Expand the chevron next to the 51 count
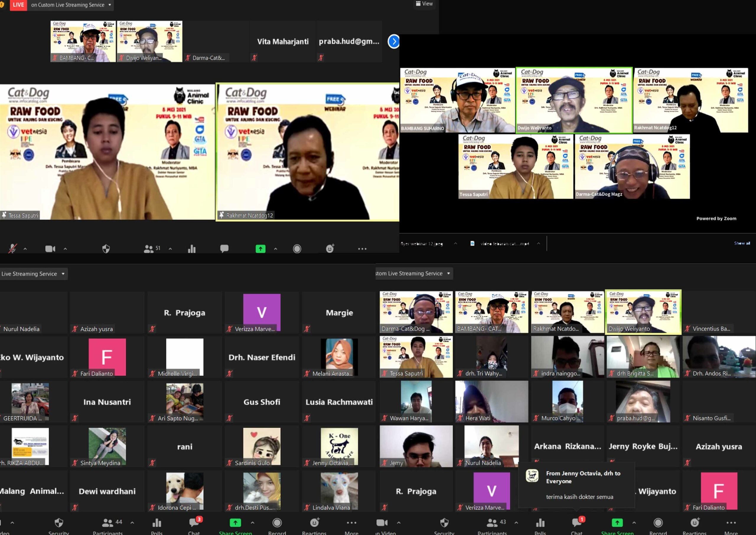 click(x=170, y=249)
